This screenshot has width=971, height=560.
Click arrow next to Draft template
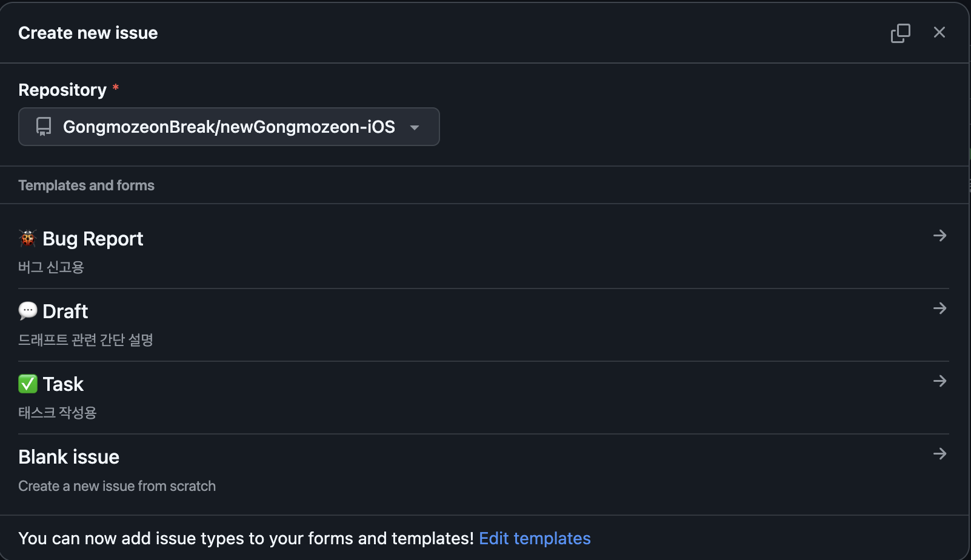[x=939, y=308]
